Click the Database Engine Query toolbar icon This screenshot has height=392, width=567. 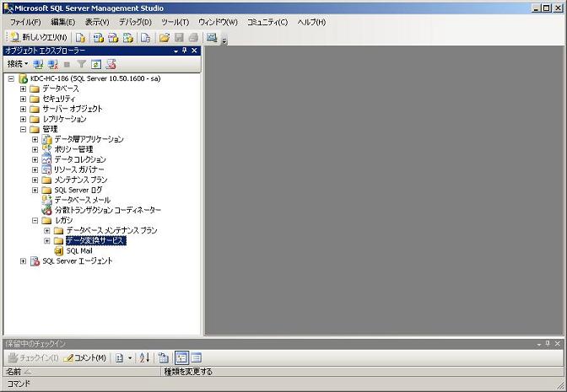coord(80,37)
